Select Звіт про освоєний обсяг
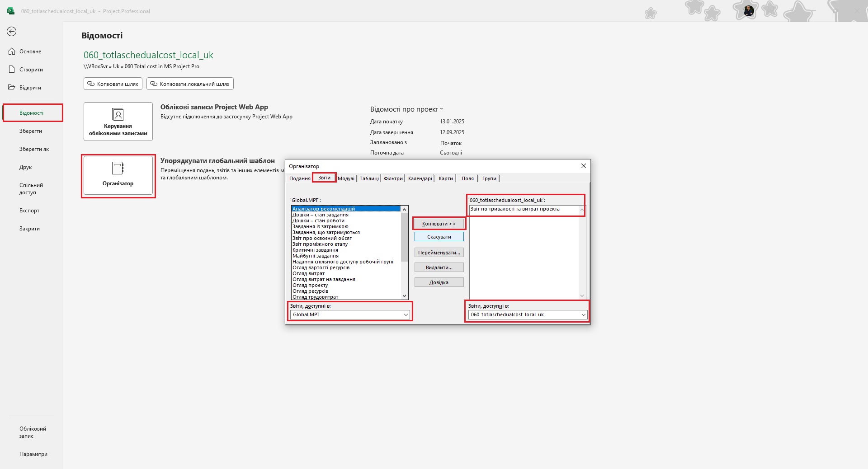868x469 pixels. click(346, 238)
